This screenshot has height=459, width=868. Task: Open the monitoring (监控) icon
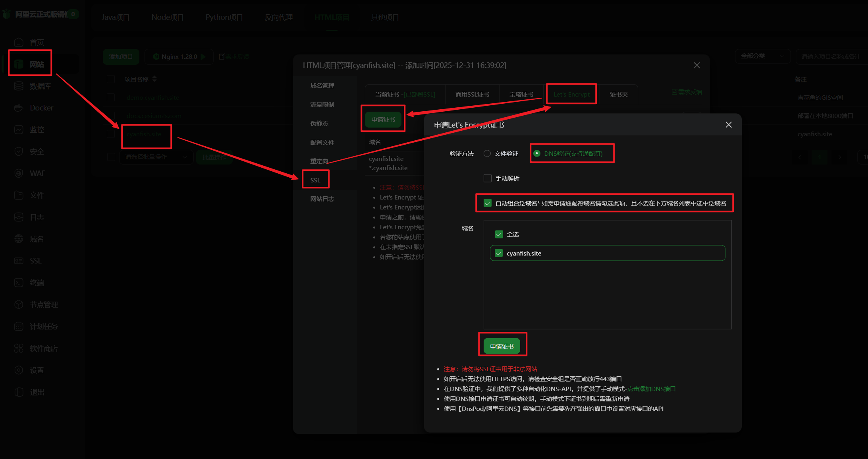click(x=19, y=130)
